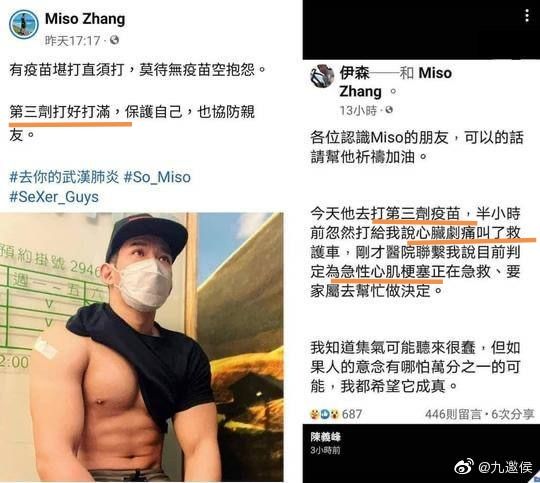Open the #So_Miso hashtag
The height and width of the screenshot is (483, 540).
coord(157,177)
